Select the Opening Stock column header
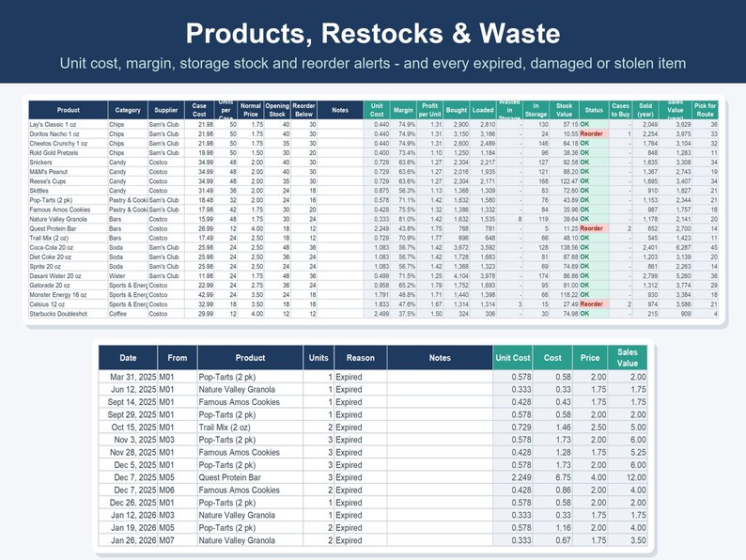The width and height of the screenshot is (746, 560). (x=277, y=110)
